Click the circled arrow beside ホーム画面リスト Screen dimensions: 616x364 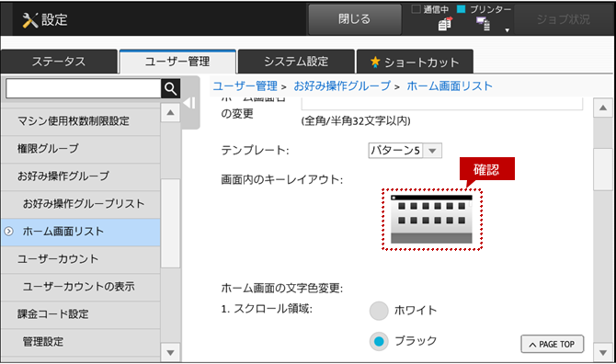[8, 232]
